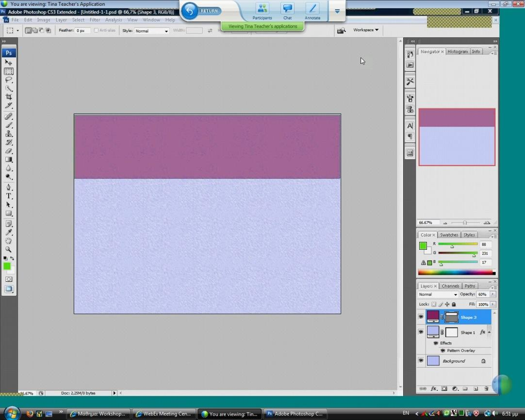Collapse Shape 1 layer effects list

pos(489,332)
